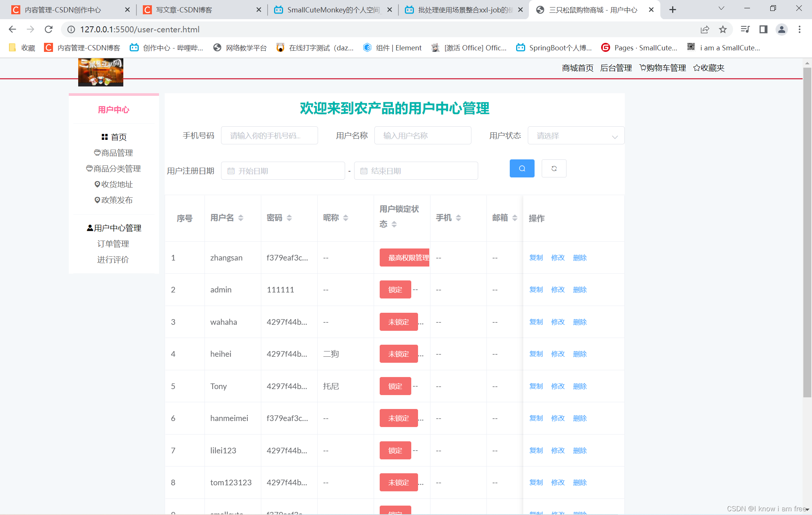Click 锁定 tag in lilei123 row
The width and height of the screenshot is (812, 515).
(395, 450)
